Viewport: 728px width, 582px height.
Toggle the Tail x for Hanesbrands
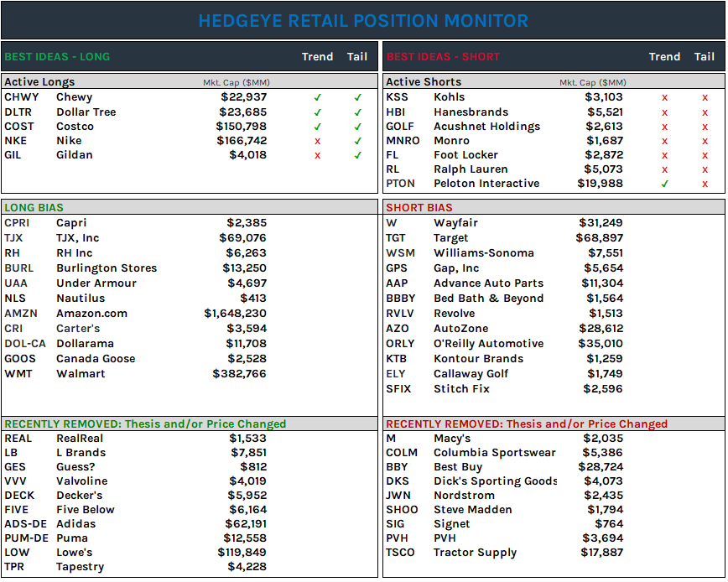click(x=705, y=112)
